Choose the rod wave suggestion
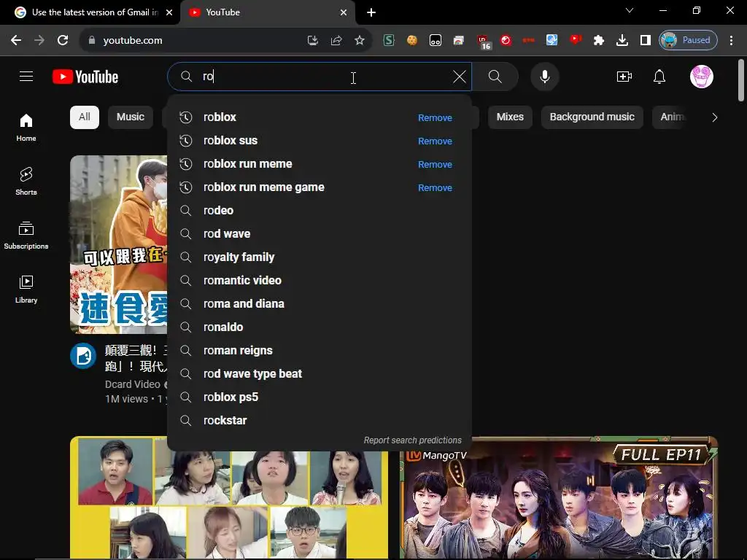 [320, 234]
